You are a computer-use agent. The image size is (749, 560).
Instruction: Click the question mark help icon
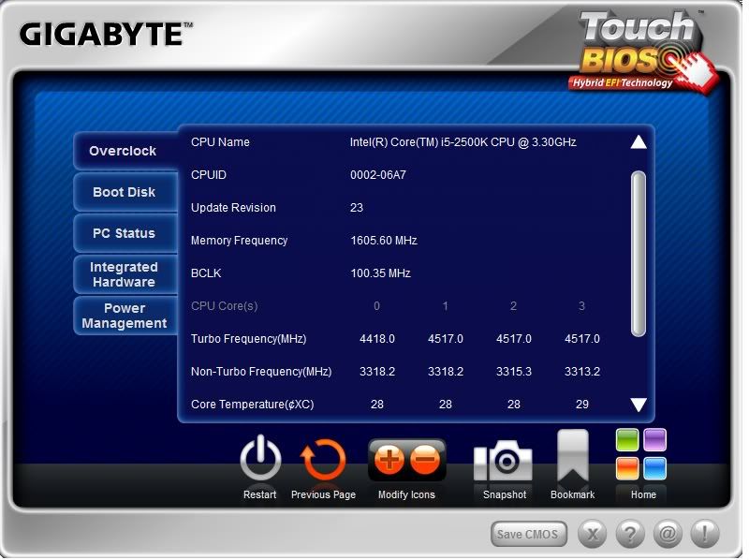[x=630, y=534]
